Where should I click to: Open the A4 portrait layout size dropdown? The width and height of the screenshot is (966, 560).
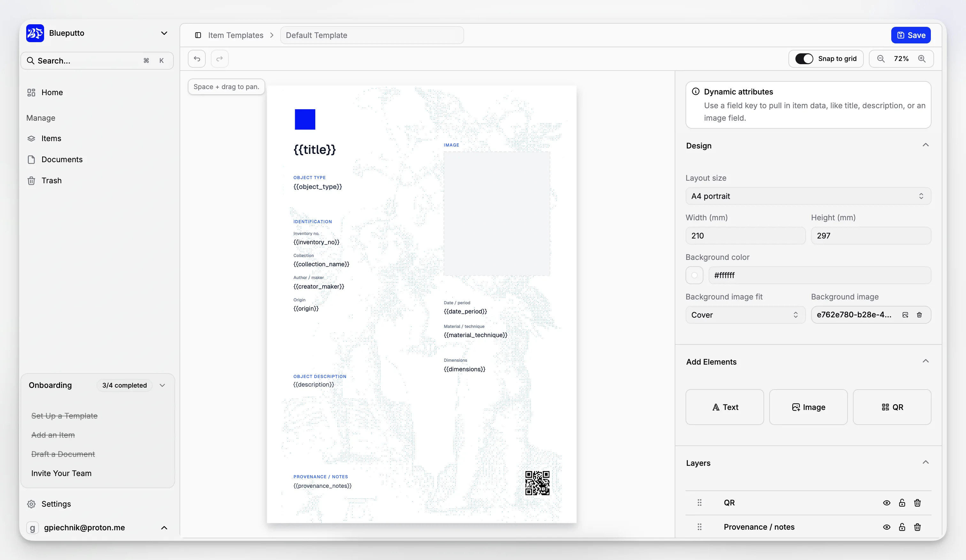pyautogui.click(x=808, y=196)
